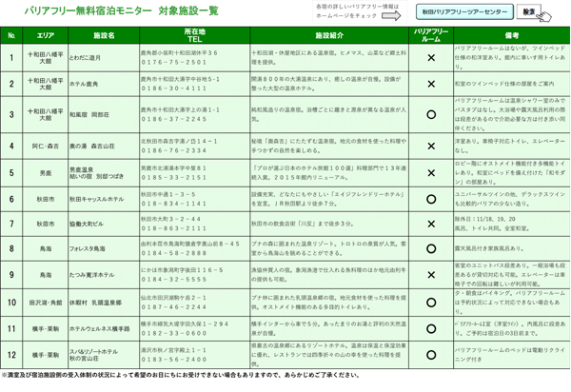
Task: Select facility name ホテルウェルネス横手路
Action: click(x=99, y=328)
